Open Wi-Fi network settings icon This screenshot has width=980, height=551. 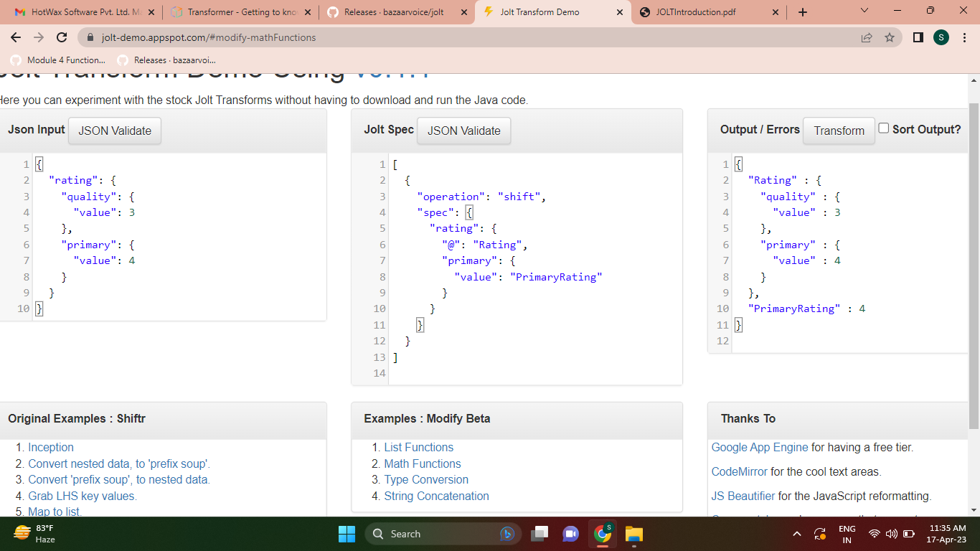874,534
